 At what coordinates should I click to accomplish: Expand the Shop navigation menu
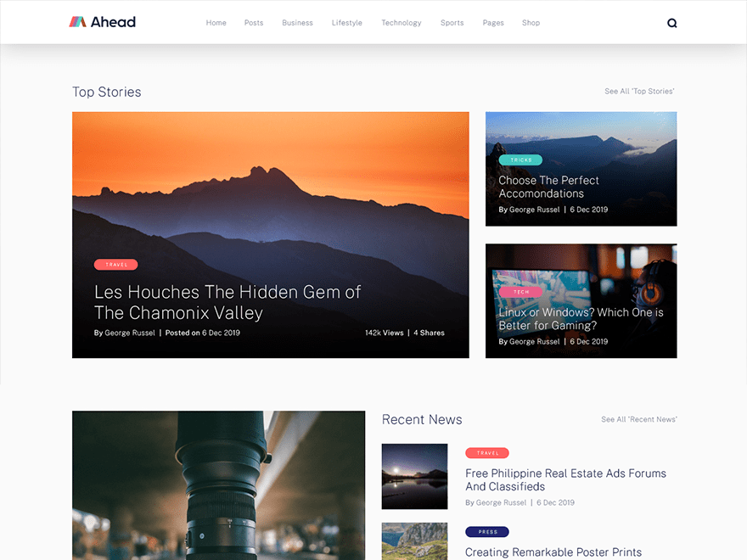[531, 23]
